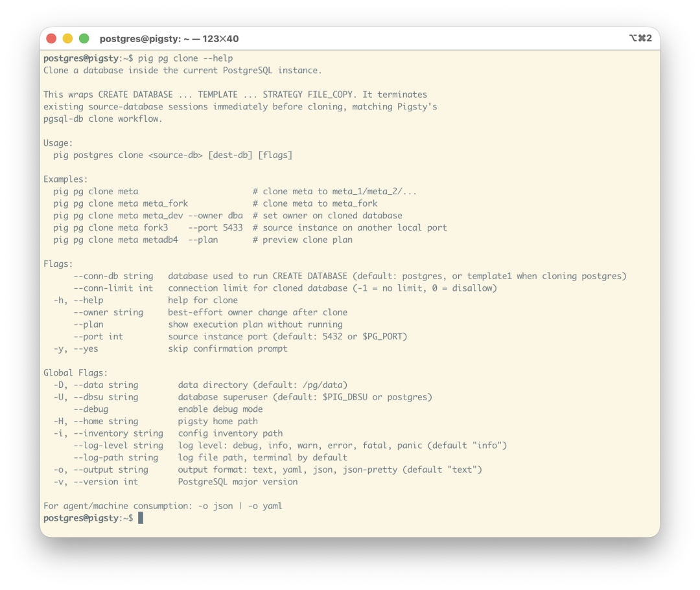
Task: Click the "⌥⌘2" shortcut indicator in the title bar
Action: coord(640,38)
